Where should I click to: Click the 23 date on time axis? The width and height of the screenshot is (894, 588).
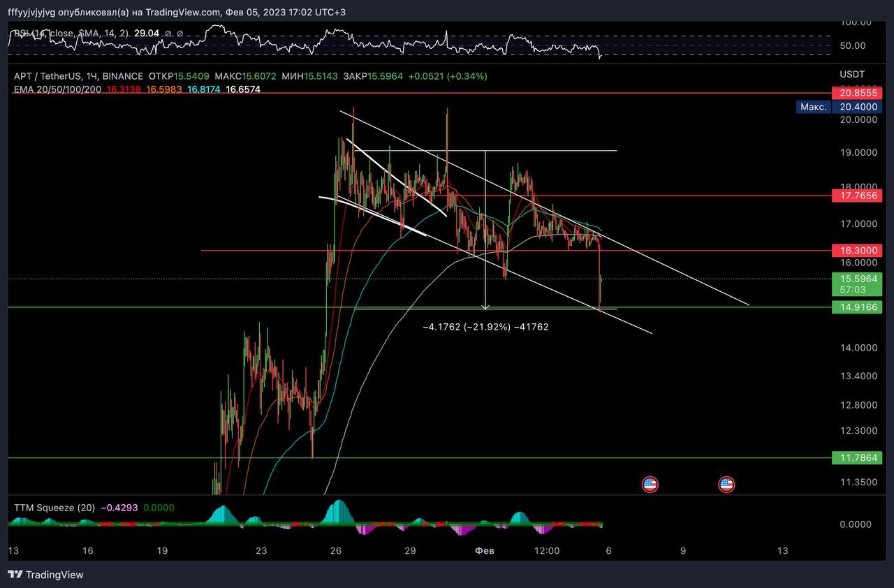[261, 550]
